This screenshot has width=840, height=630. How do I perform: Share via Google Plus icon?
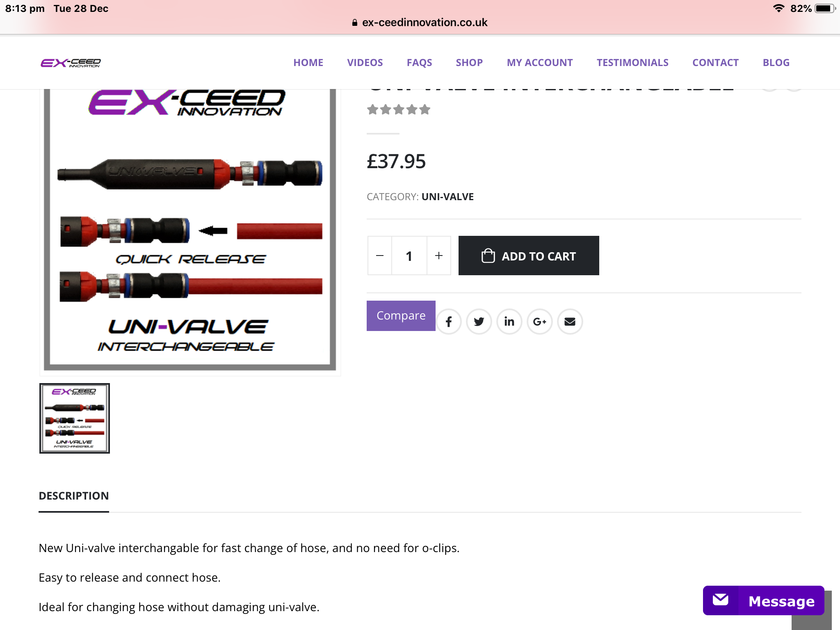point(540,322)
